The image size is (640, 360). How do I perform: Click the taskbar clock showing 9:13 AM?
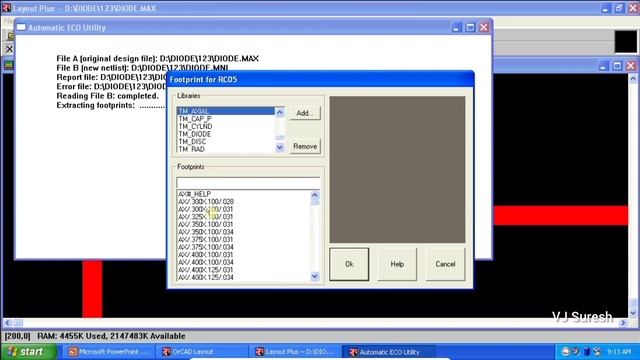(618, 351)
